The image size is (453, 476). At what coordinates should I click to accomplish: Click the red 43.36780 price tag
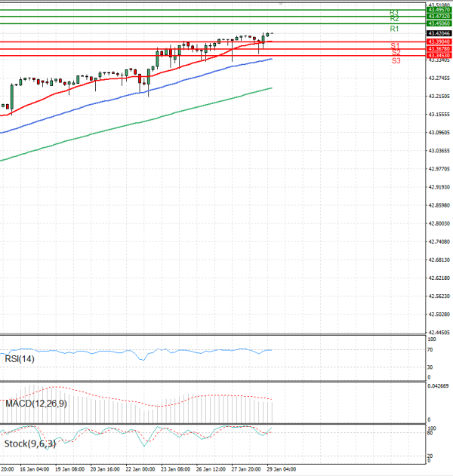439,49
